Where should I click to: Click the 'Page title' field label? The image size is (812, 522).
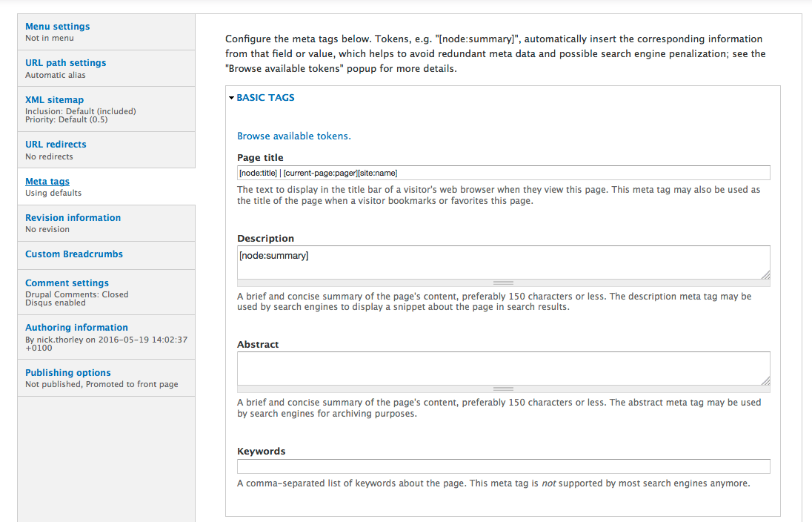260,158
